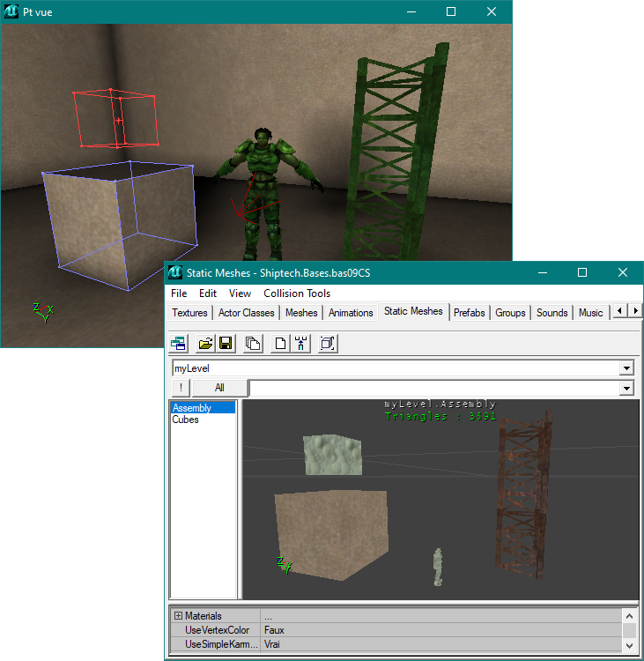Viewport: 644px width, 661px height.
Task: Open a static mesh package via folder icon
Action: coord(205,344)
